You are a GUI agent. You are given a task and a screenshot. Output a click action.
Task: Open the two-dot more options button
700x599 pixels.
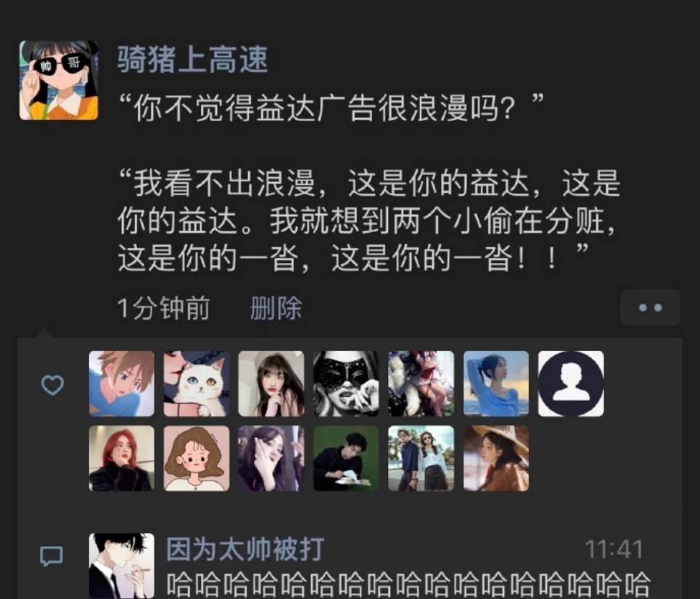650,307
